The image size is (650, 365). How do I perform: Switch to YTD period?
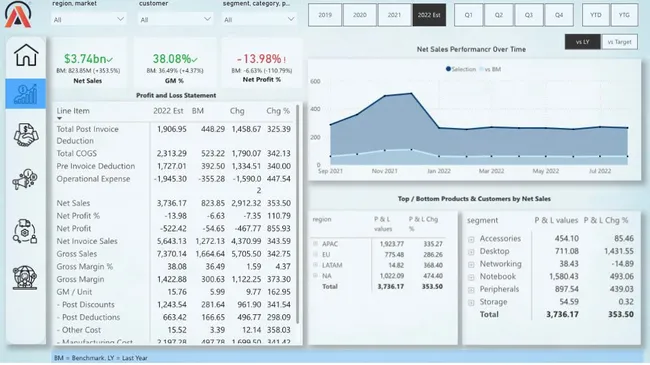[x=596, y=15]
